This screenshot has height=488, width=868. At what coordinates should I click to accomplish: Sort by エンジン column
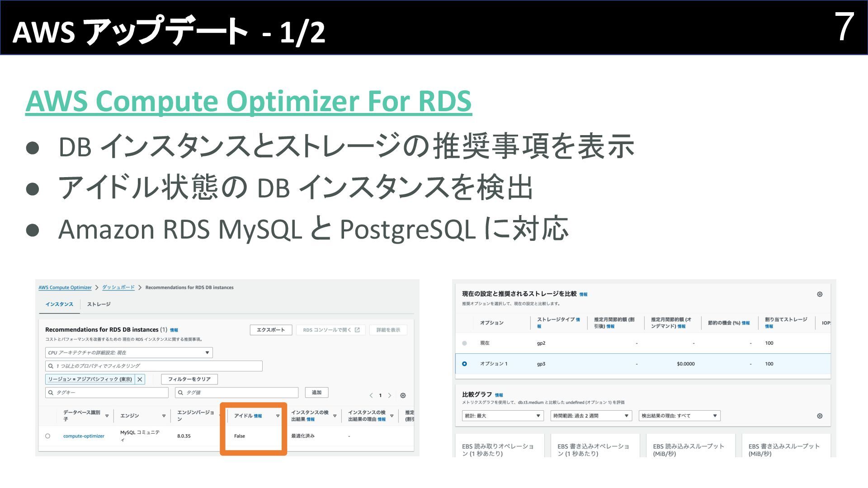click(x=164, y=416)
